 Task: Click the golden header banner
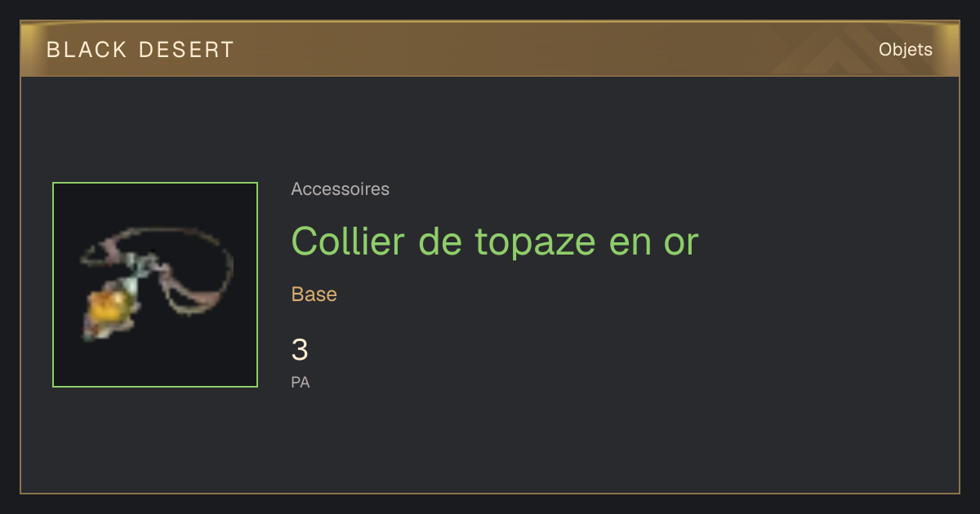point(490,49)
